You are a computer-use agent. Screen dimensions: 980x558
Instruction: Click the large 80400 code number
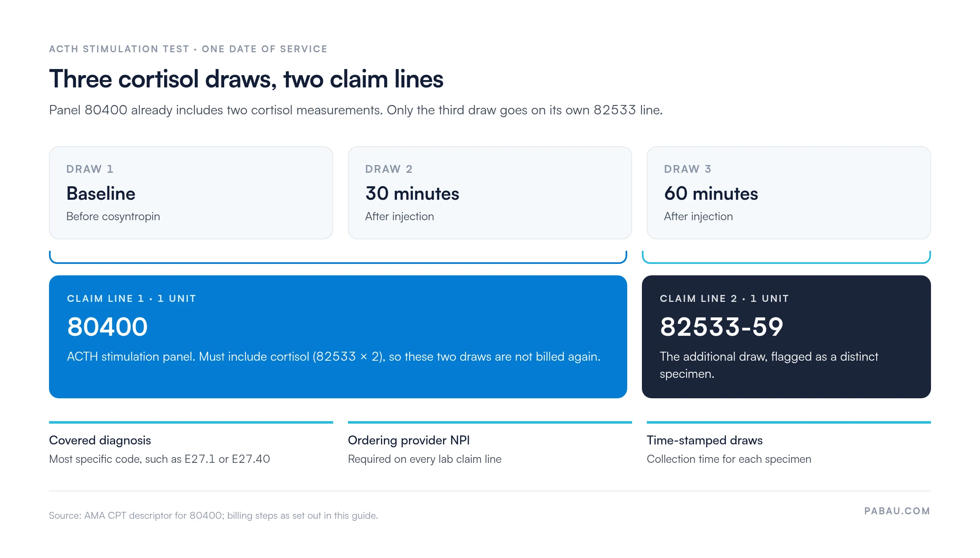pyautogui.click(x=107, y=327)
